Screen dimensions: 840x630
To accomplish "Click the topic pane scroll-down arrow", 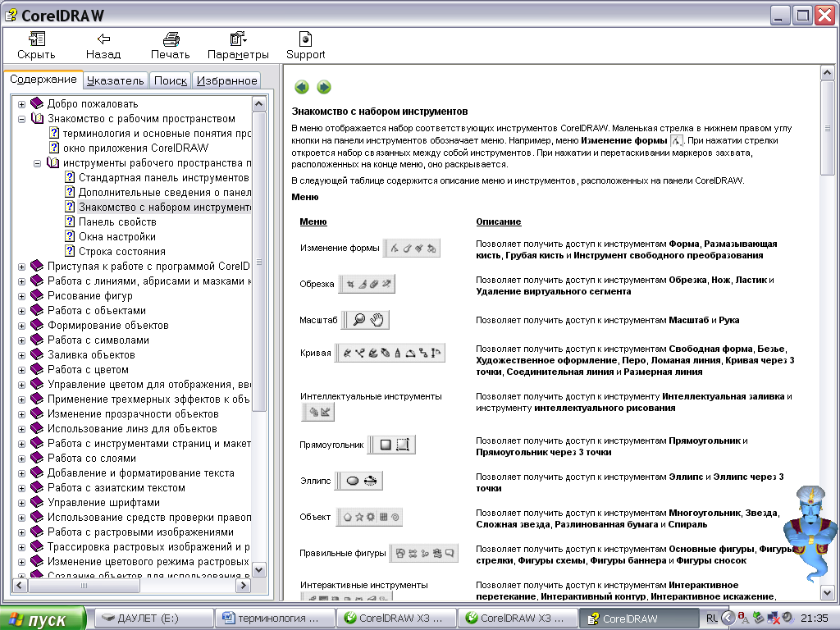I will [x=827, y=592].
